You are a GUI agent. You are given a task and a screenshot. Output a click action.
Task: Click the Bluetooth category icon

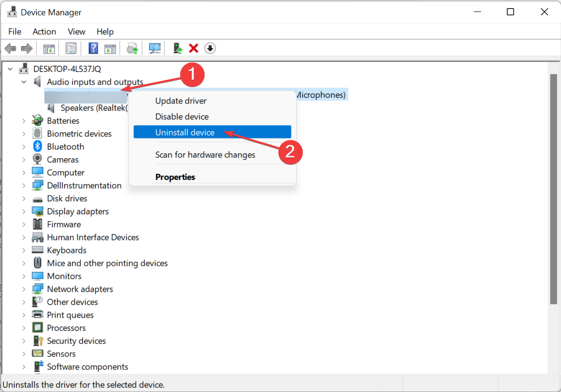[37, 147]
